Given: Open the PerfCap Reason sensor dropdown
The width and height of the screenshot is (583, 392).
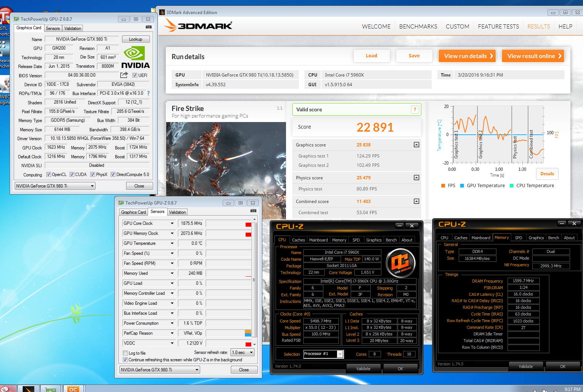Looking at the screenshot, I should coord(172,333).
